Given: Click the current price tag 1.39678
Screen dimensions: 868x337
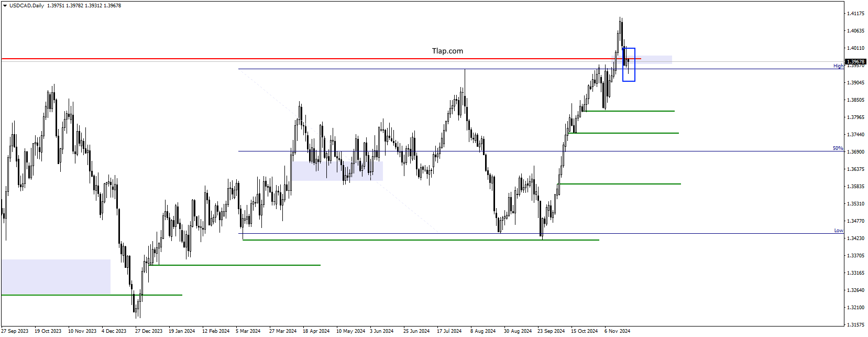Looking at the screenshot, I should (855, 62).
